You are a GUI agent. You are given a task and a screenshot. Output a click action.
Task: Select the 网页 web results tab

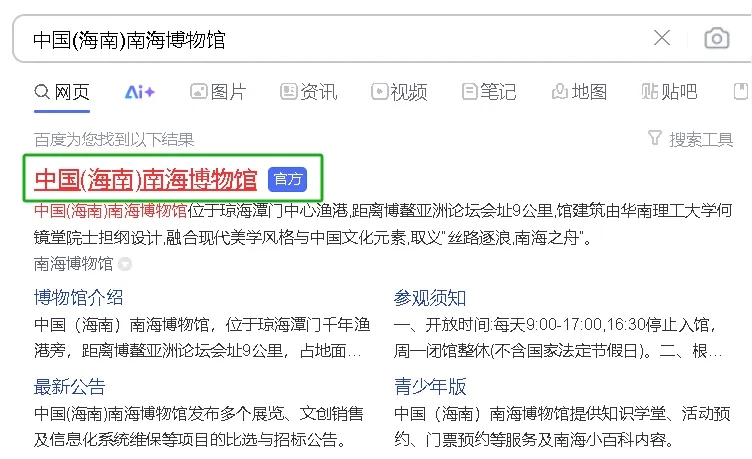click(62, 92)
